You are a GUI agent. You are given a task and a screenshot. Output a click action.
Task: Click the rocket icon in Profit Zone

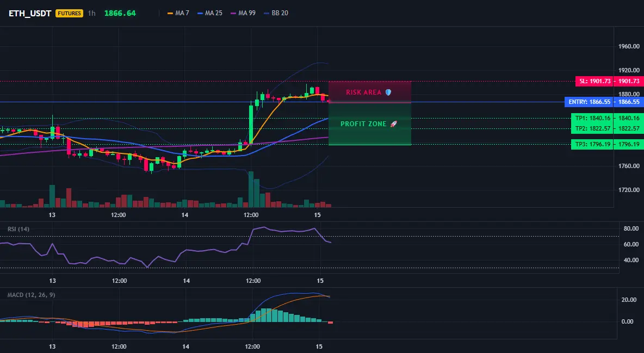(393, 123)
